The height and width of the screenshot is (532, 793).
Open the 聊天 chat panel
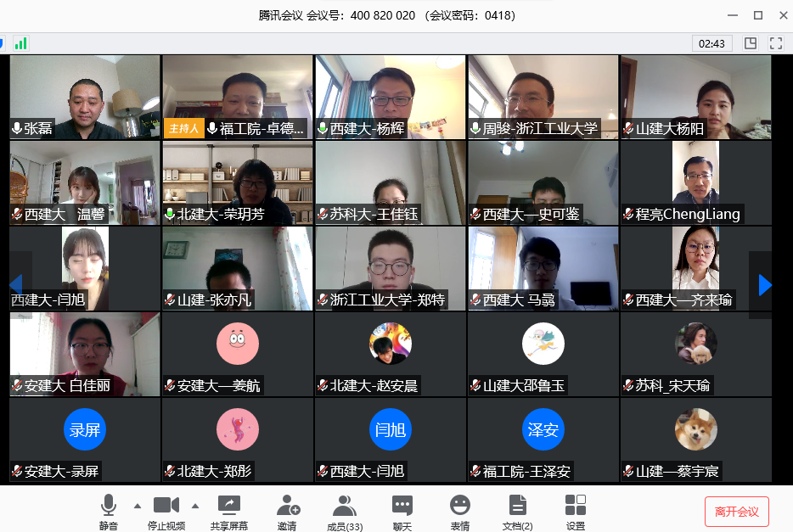pos(402,512)
